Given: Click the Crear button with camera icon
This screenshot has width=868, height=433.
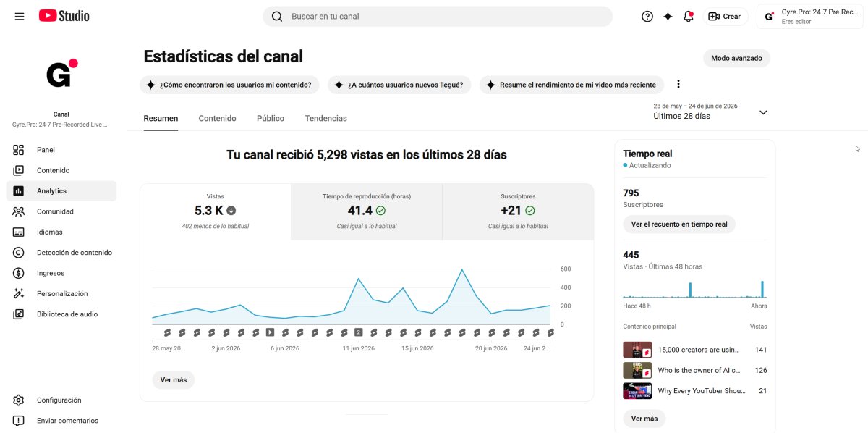Looking at the screenshot, I should click(x=725, y=16).
